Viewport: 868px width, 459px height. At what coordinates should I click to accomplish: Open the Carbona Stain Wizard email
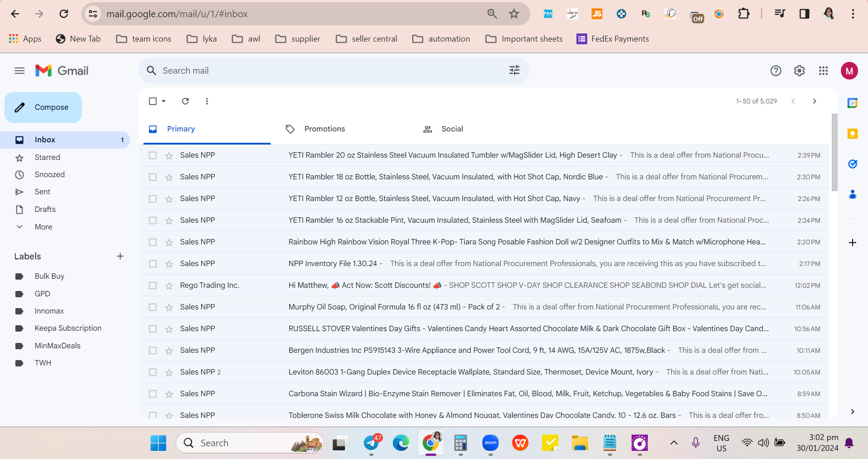pyautogui.click(x=484, y=394)
